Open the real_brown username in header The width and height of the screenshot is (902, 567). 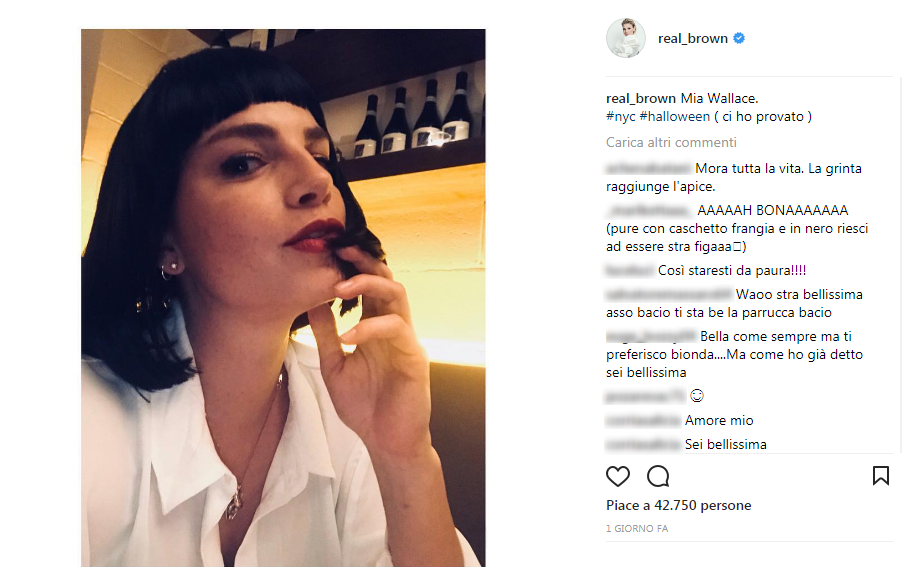point(693,39)
